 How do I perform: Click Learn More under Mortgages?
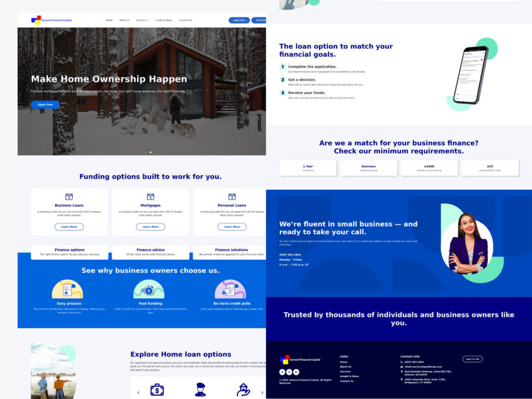151,227
